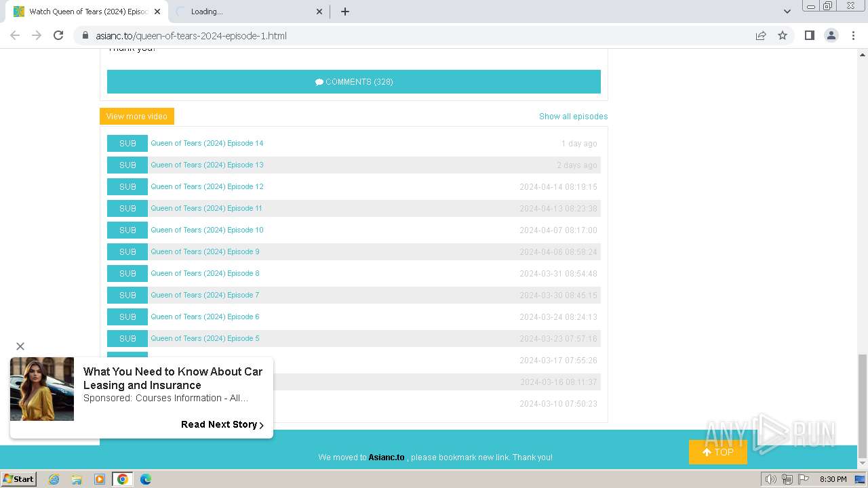Click the page vertical scrollbar thumb

(863, 405)
